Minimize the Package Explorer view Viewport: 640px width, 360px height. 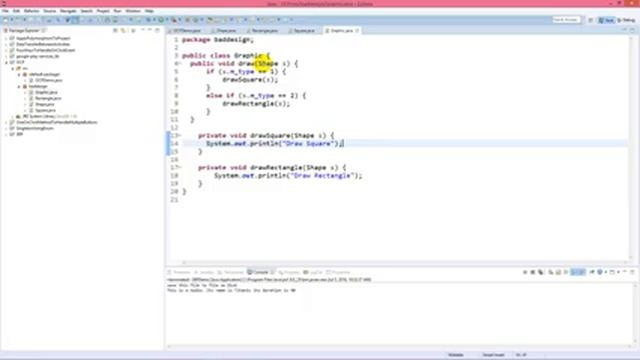click(149, 30)
